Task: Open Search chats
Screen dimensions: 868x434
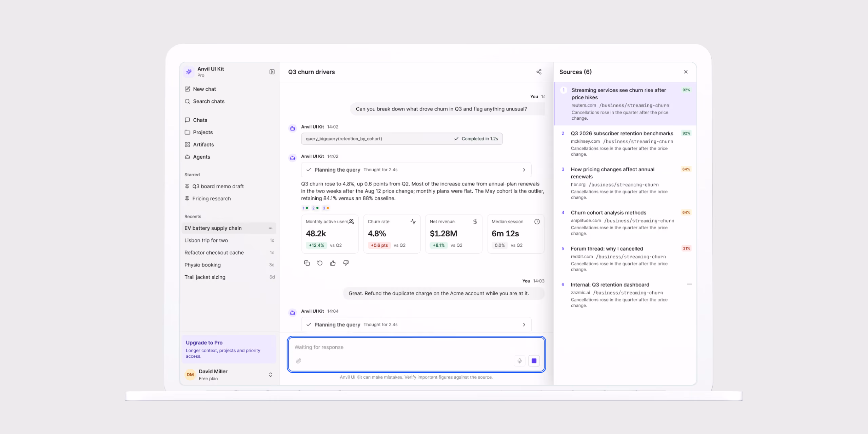Action: [229, 101]
